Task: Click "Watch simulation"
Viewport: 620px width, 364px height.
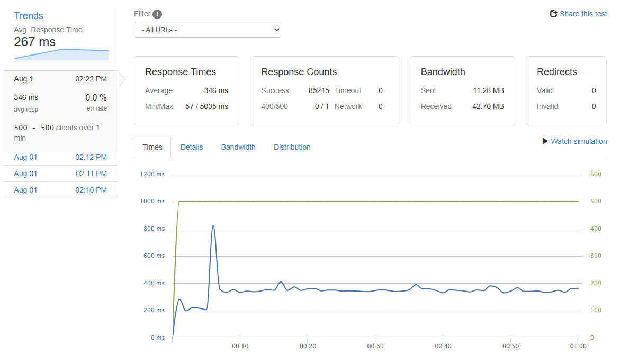Action: [578, 141]
